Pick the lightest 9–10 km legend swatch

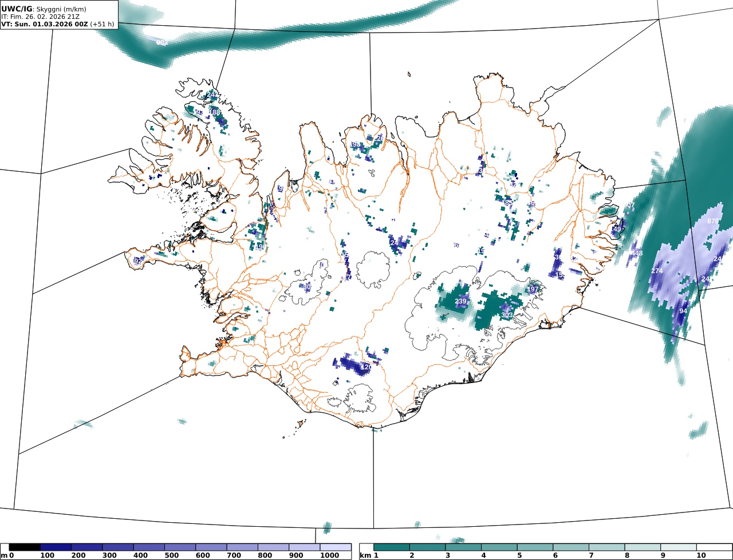[x=679, y=547]
